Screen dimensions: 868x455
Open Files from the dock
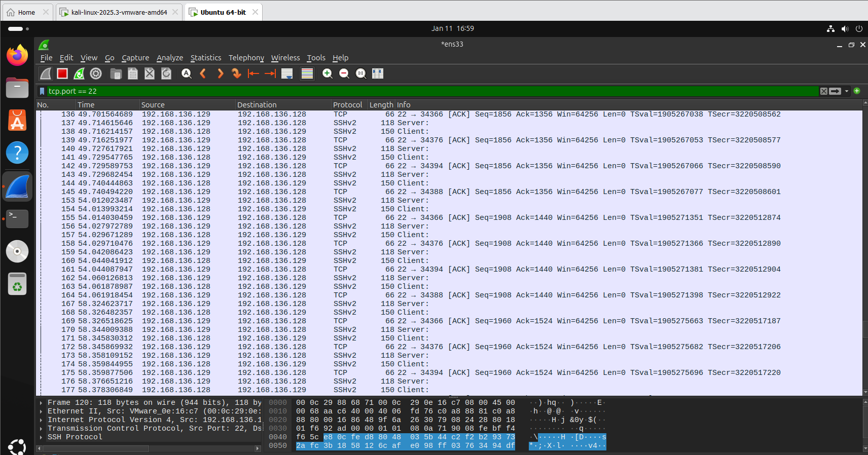tap(17, 88)
